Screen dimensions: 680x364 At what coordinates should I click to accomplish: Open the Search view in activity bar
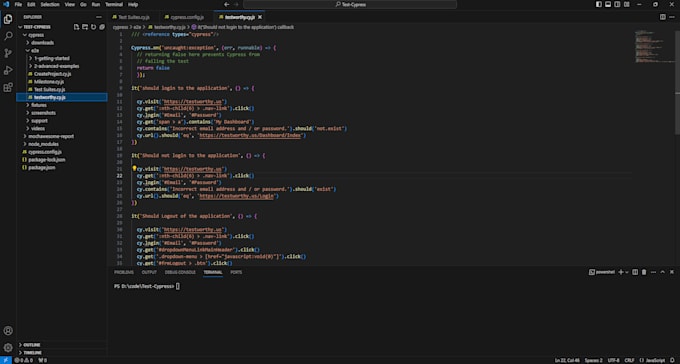click(x=8, y=36)
